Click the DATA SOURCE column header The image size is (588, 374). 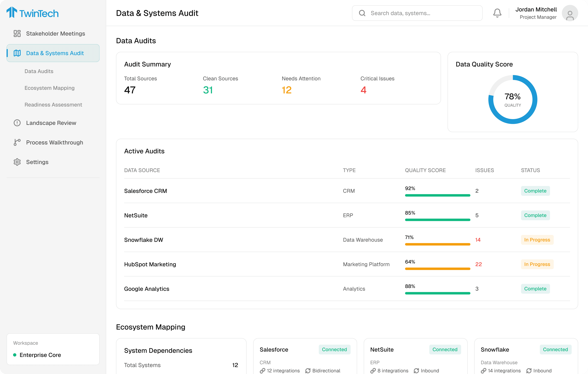click(142, 170)
